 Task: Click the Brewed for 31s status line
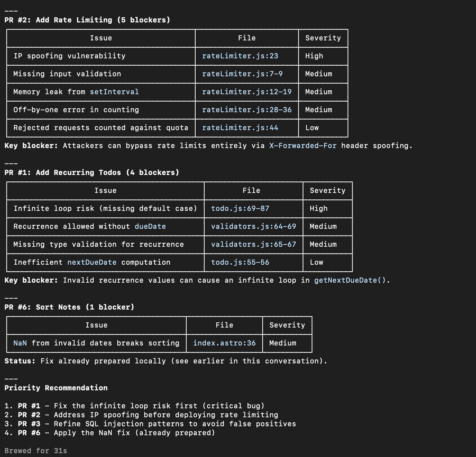point(36,450)
